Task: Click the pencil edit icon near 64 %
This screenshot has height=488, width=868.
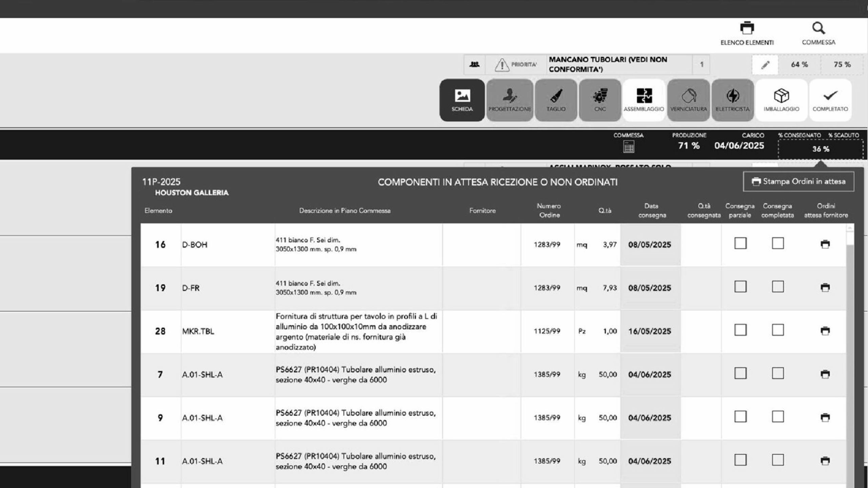Action: (765, 65)
